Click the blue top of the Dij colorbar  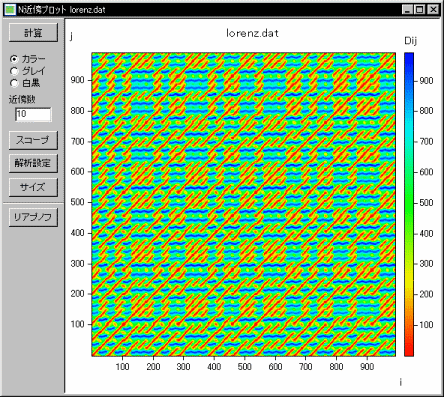coord(409,57)
